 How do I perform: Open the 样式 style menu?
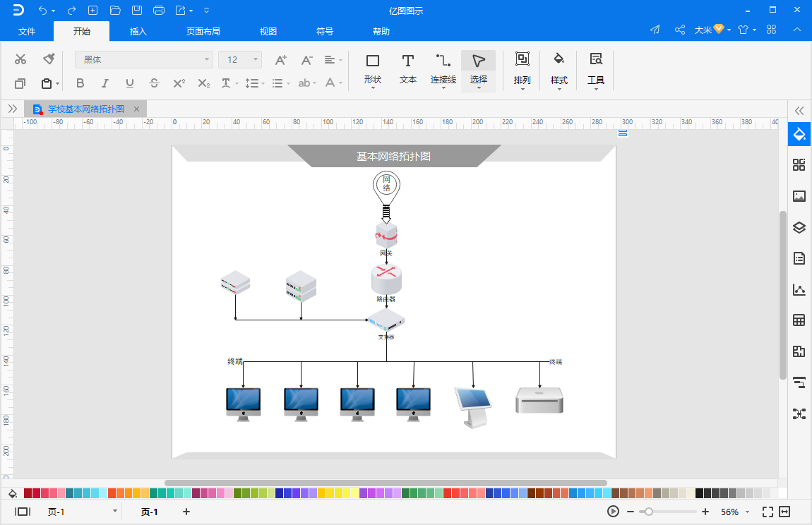pos(559,71)
